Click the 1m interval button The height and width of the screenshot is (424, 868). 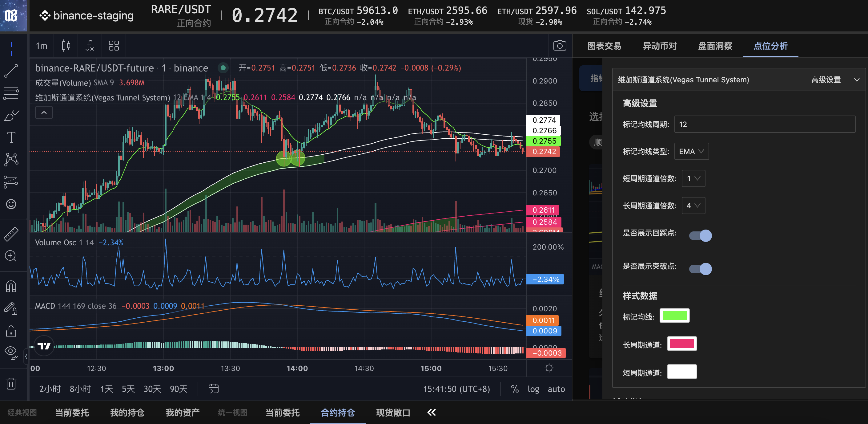(x=42, y=46)
